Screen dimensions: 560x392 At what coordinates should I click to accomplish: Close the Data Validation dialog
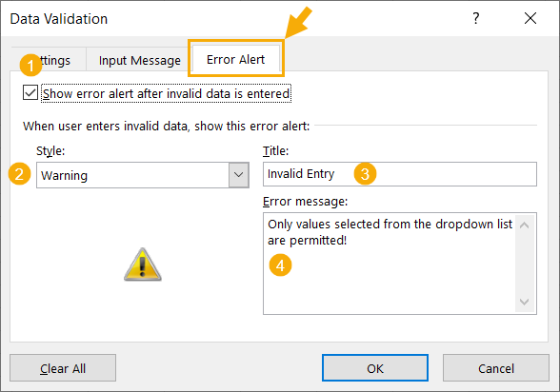(530, 18)
